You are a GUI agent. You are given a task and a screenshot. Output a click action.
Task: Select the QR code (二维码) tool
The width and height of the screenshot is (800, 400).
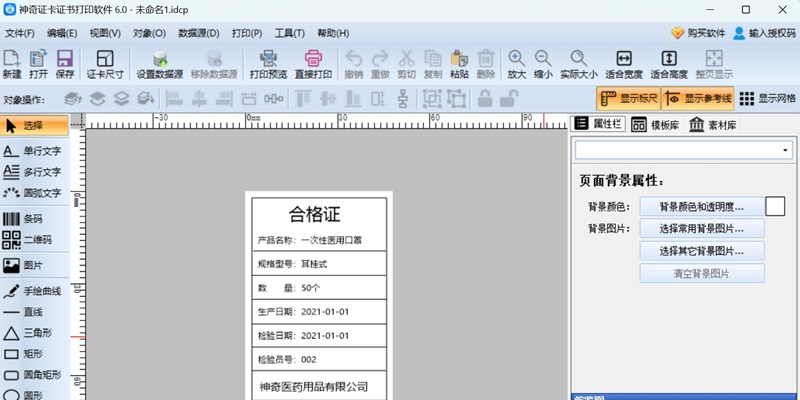coord(34,239)
